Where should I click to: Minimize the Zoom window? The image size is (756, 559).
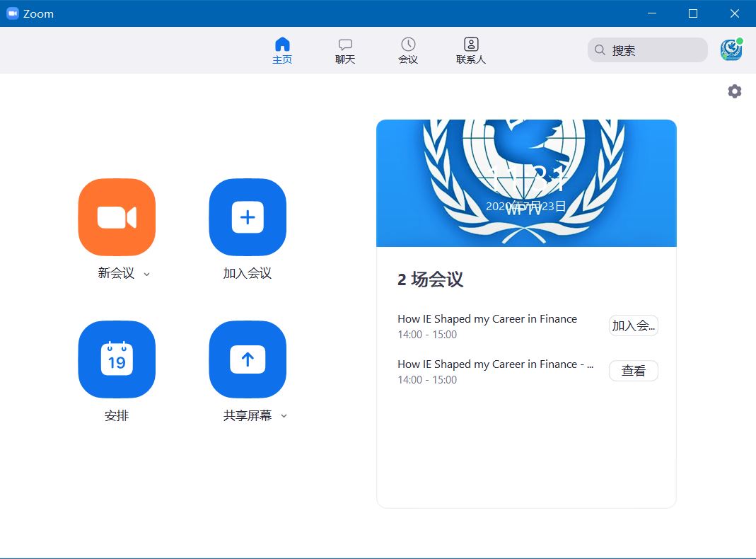652,13
